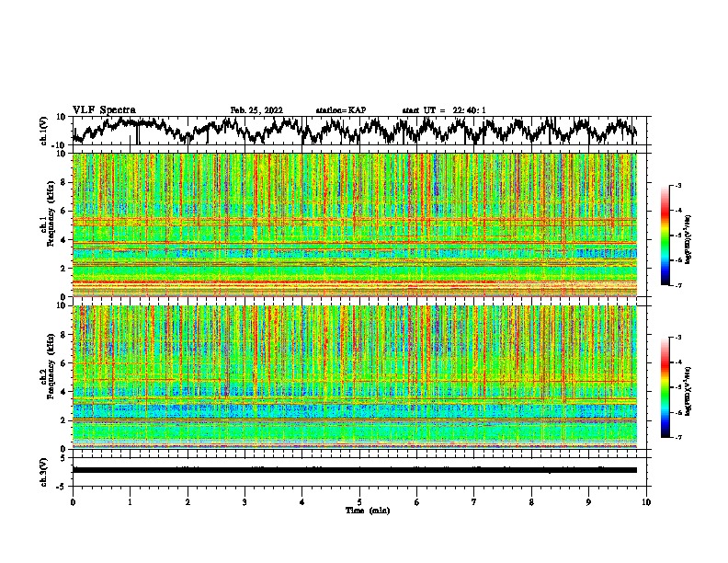Click the "4" kHz tick on ch.1 frequency axis

pyautogui.click(x=63, y=240)
